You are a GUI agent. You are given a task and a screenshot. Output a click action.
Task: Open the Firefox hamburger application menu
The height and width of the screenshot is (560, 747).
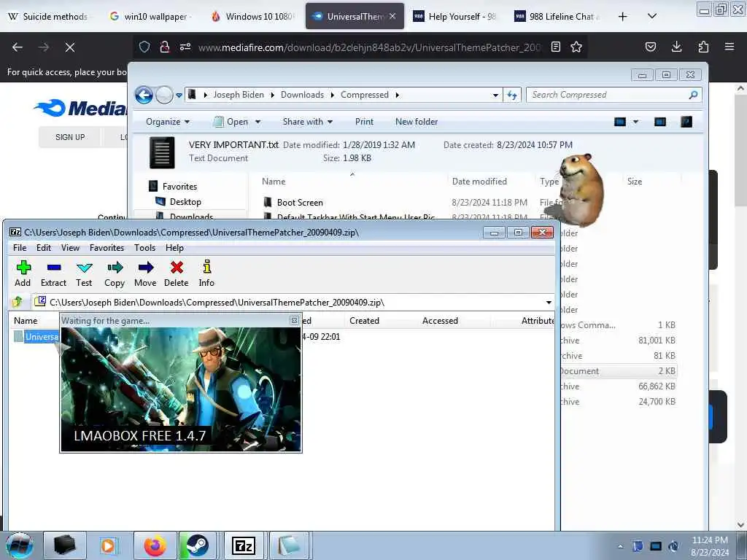click(729, 47)
